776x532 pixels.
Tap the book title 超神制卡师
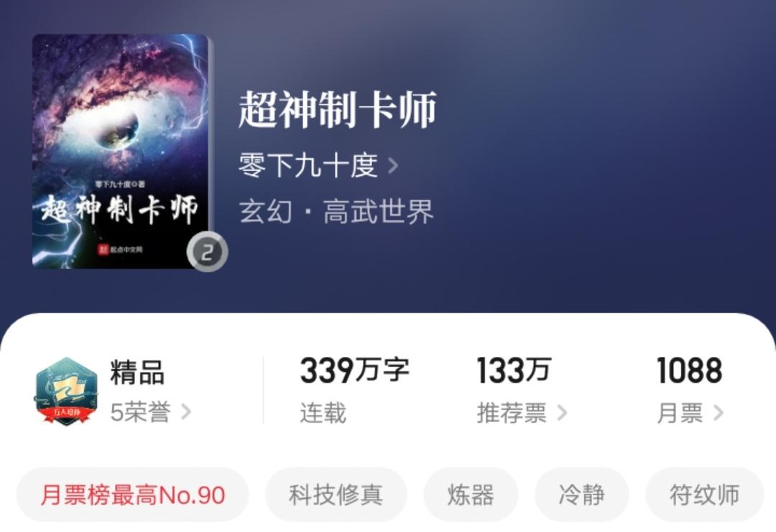(337, 110)
